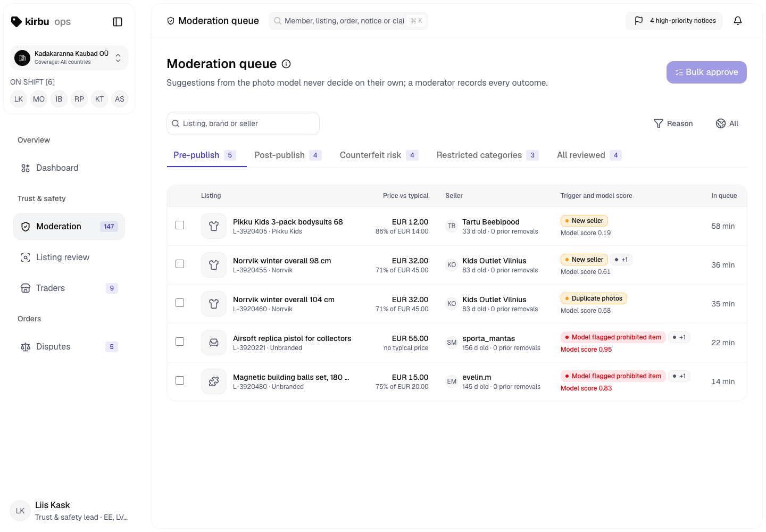Click the IB on-shift avatar
Screen dimensions: 766x532
pos(59,99)
